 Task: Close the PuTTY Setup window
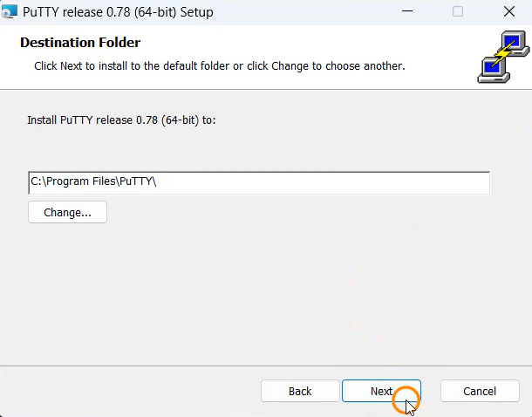click(509, 11)
